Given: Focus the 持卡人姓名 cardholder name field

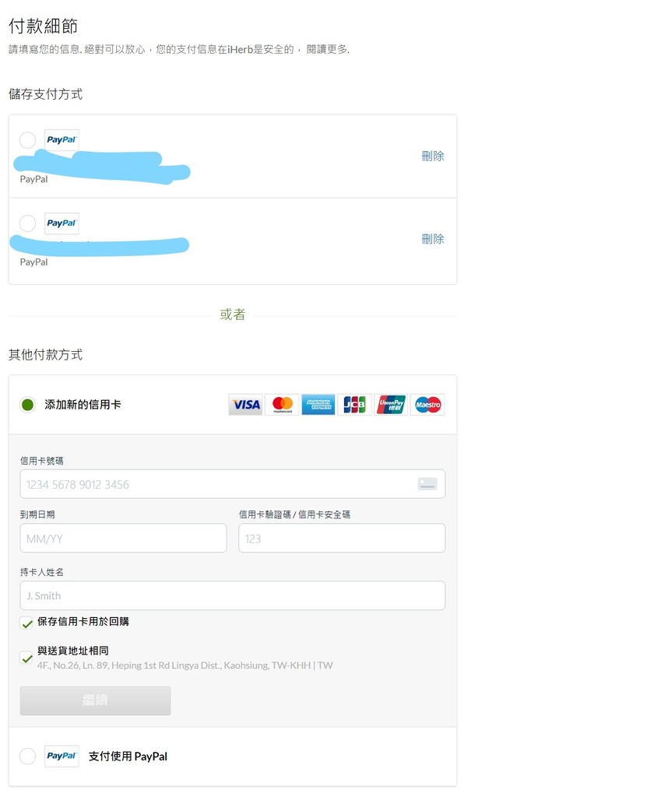Looking at the screenshot, I should point(233,595).
